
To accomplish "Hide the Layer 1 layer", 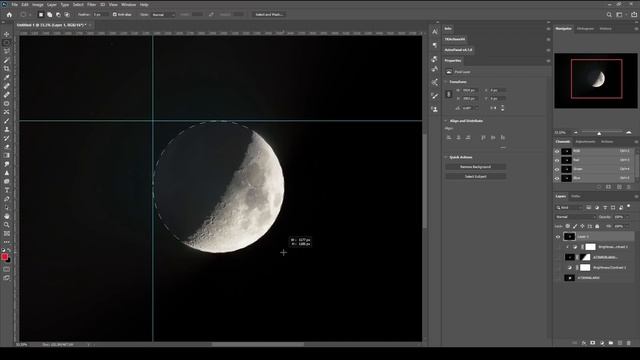I will 558,237.
